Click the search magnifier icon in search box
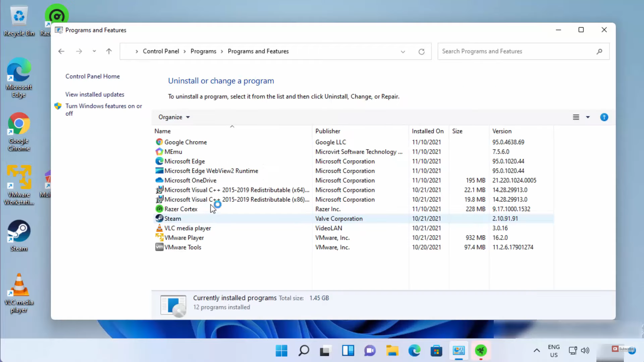 click(599, 52)
